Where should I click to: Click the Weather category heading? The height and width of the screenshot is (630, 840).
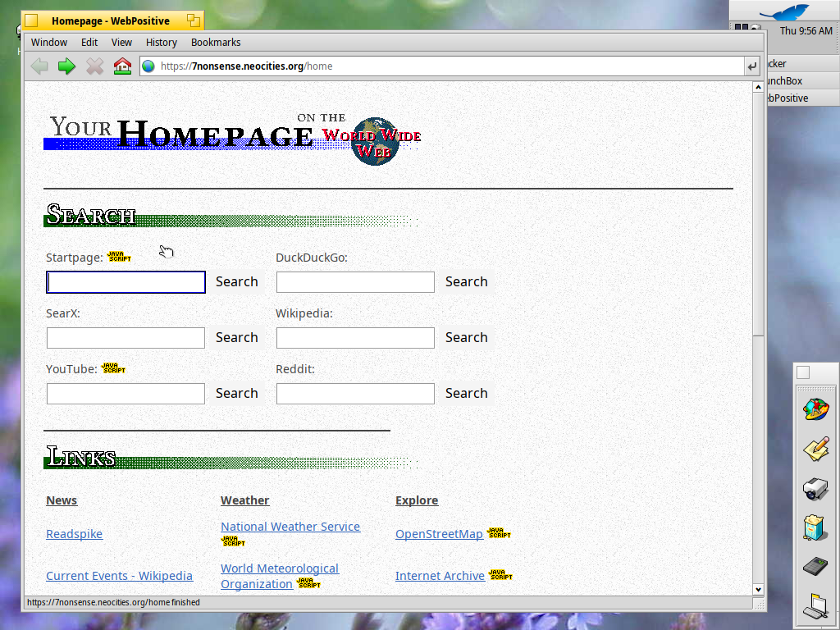(244, 500)
